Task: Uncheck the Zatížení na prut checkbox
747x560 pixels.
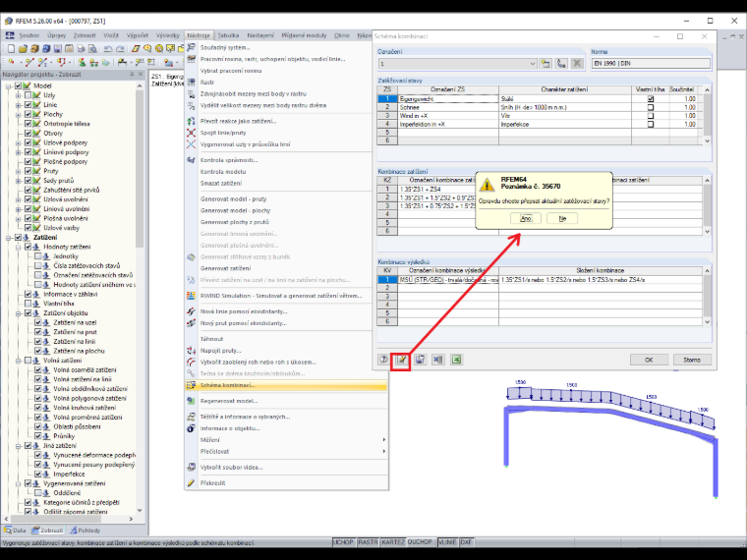Action: click(x=38, y=332)
